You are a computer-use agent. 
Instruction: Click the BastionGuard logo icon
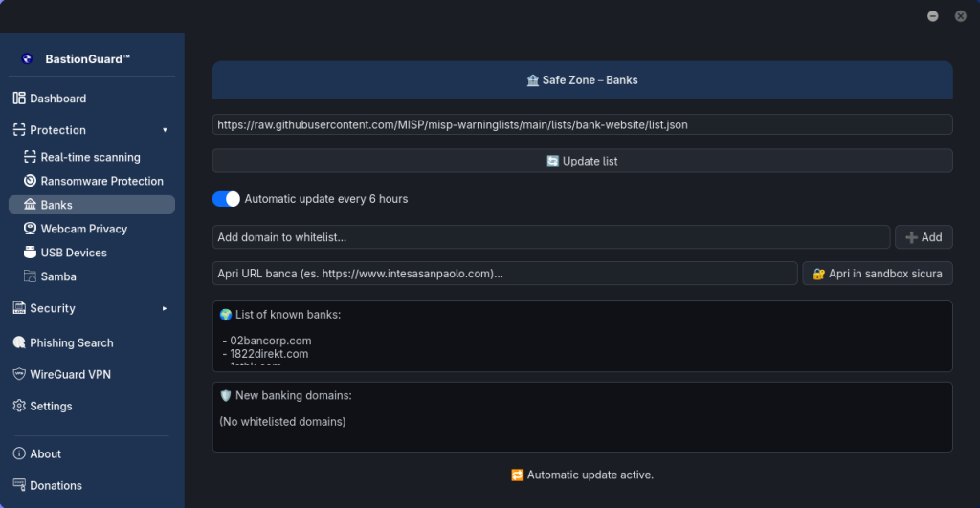[x=27, y=58]
